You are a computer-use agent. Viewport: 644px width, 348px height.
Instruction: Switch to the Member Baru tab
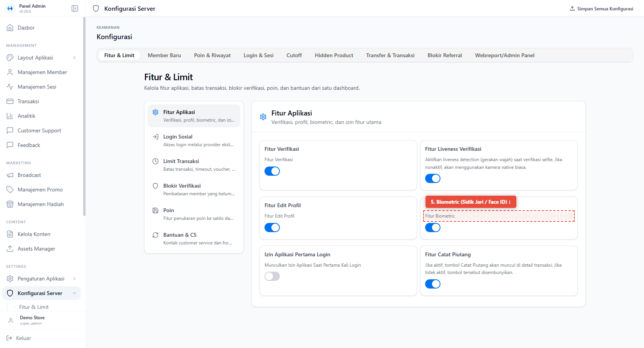(164, 55)
